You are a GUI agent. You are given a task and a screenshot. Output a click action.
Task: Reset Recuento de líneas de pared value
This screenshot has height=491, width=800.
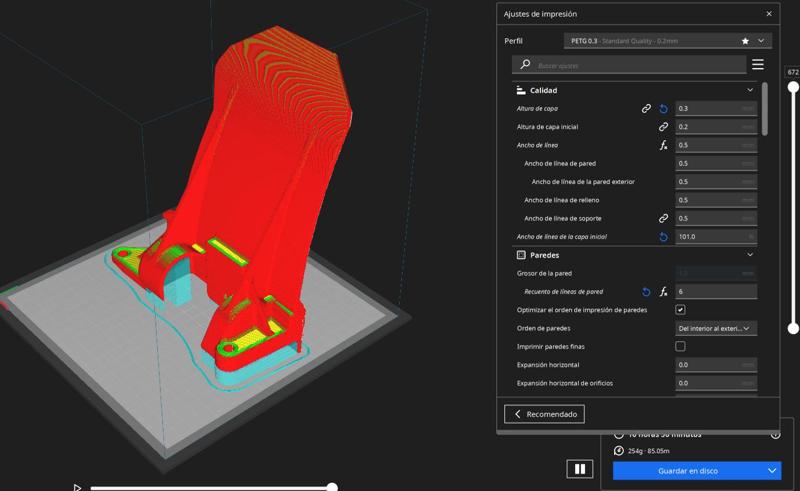646,292
